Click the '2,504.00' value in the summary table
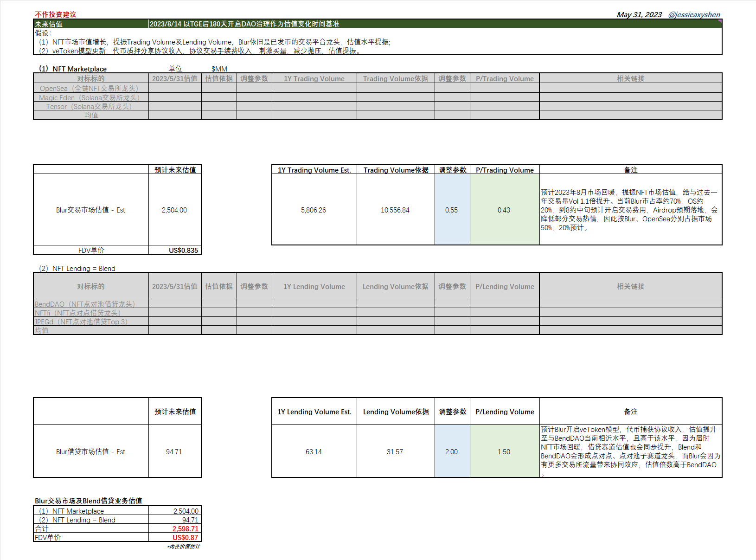 175,511
